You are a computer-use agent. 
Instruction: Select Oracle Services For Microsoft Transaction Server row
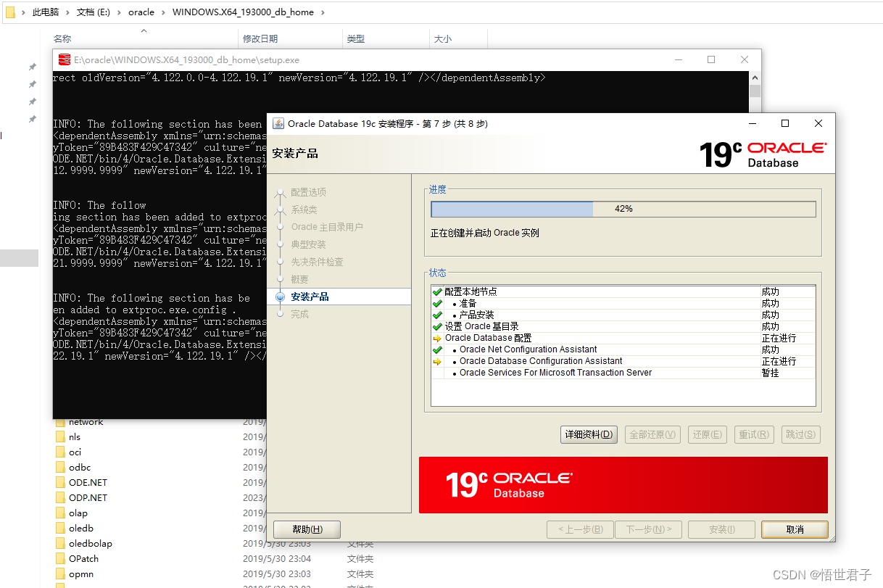click(x=623, y=373)
